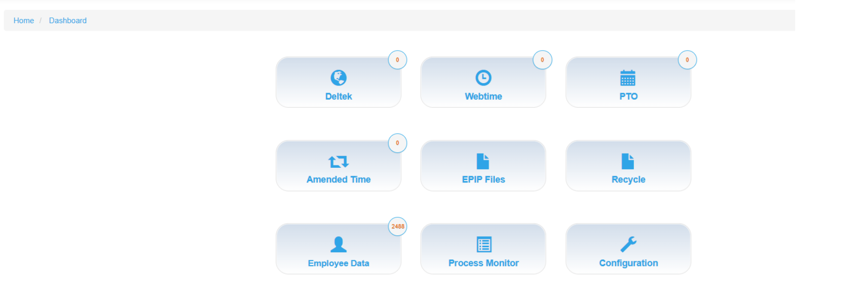Click the list icon for Process Monitor
This screenshot has height=302, width=868.
pos(483,244)
